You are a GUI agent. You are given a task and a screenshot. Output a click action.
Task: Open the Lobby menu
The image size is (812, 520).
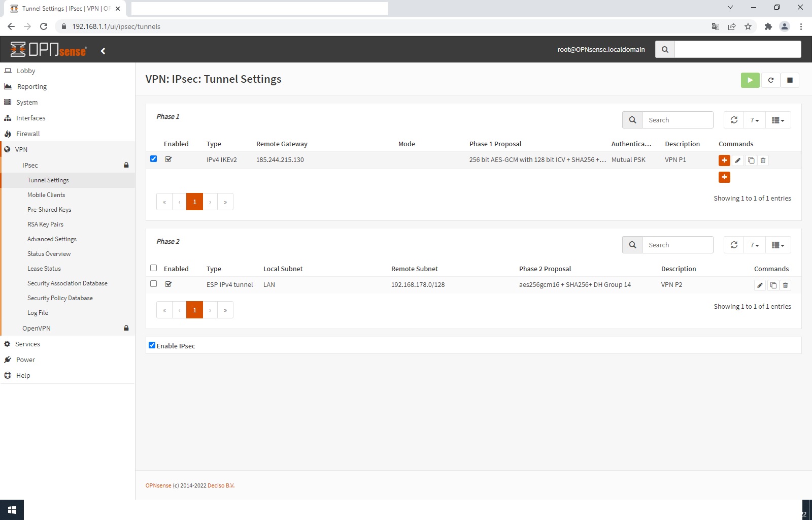(67, 71)
